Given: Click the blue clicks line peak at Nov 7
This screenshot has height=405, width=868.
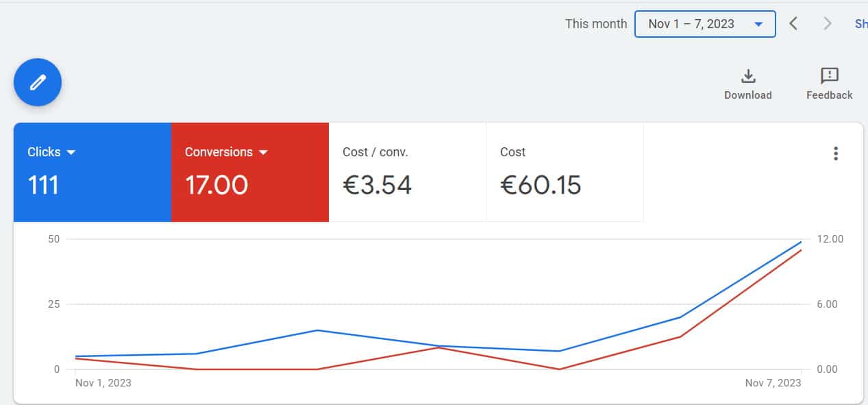Looking at the screenshot, I should tap(801, 242).
